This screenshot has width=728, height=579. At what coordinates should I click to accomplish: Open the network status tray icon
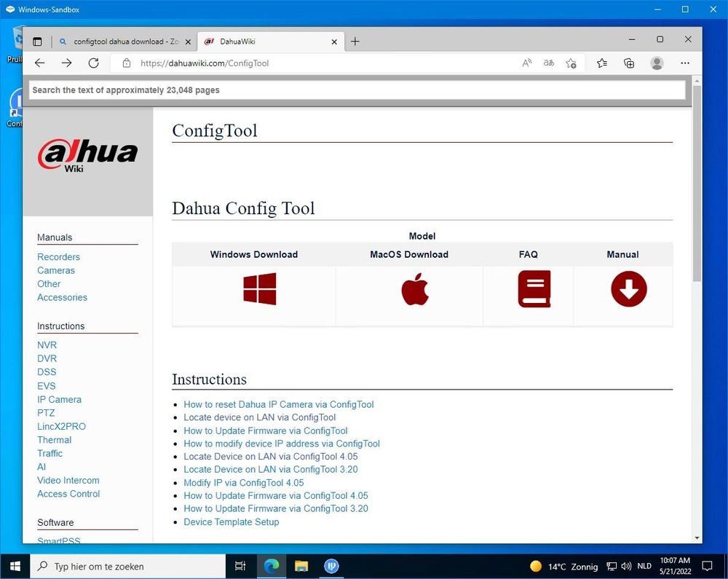click(x=612, y=566)
